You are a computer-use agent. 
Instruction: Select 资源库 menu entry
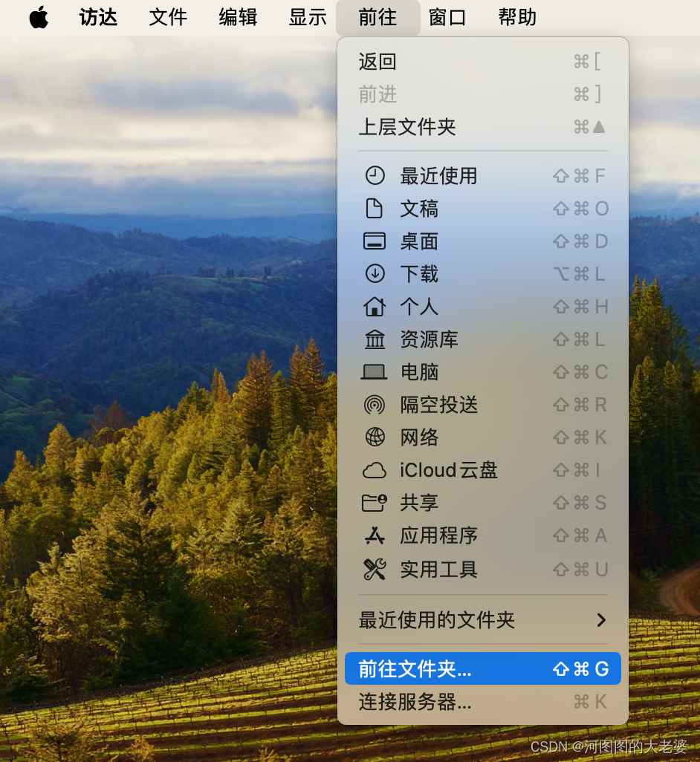(483, 339)
